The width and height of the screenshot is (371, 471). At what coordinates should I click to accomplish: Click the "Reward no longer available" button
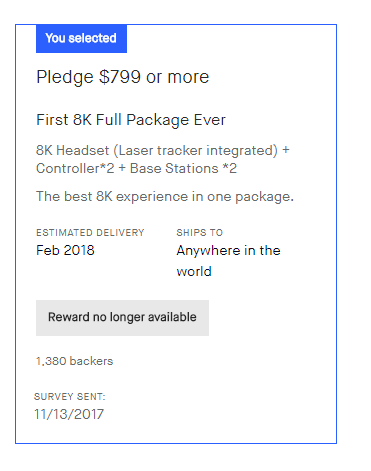click(122, 318)
